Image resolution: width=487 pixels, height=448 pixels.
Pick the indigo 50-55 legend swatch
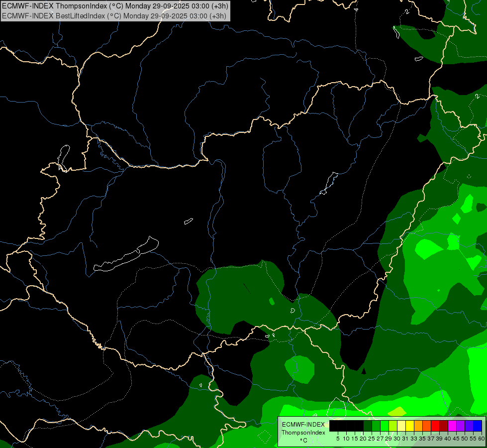click(469, 426)
